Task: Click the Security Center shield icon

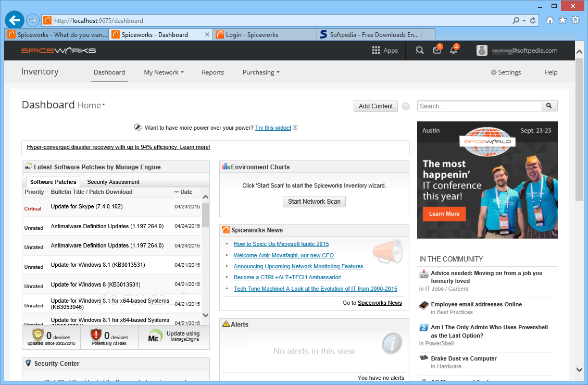Action: tap(28, 363)
